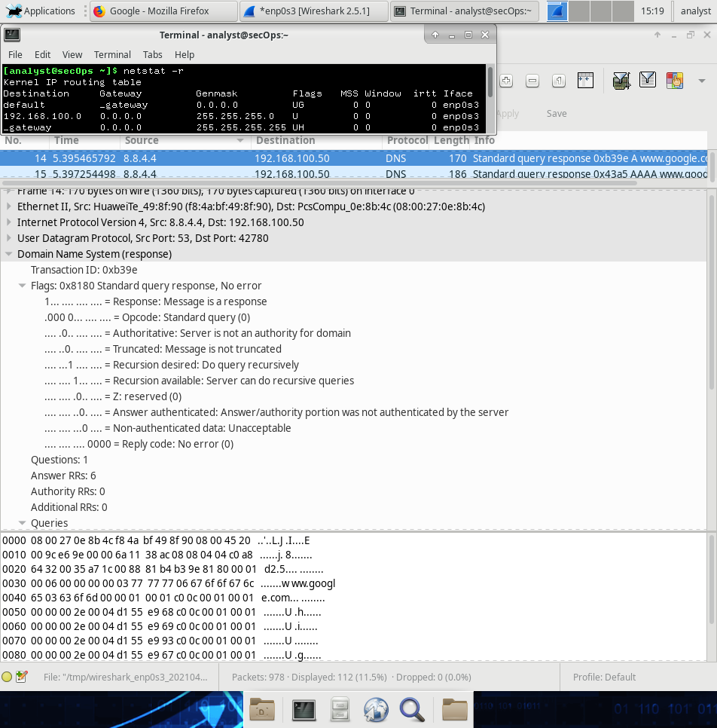717x728 pixels.
Task: Click Source column sort arrow
Action: tap(240, 140)
